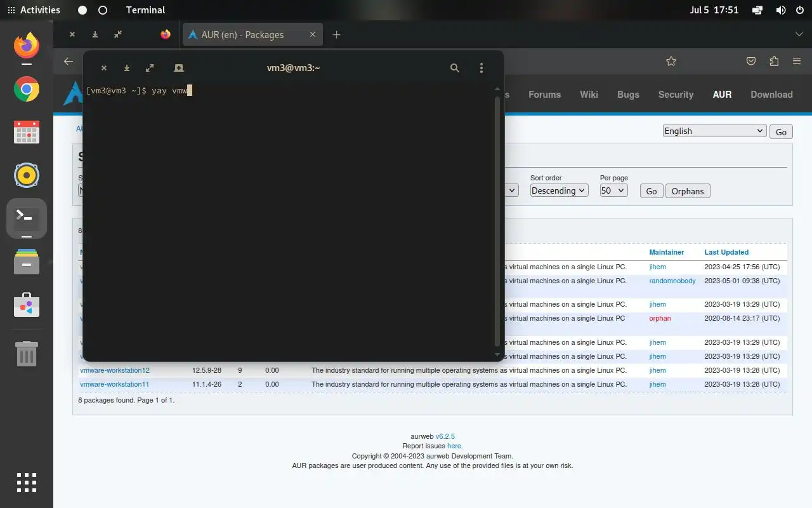Open clock showing Jul 5 17:51
Screen dimensions: 812x508
pos(714,10)
